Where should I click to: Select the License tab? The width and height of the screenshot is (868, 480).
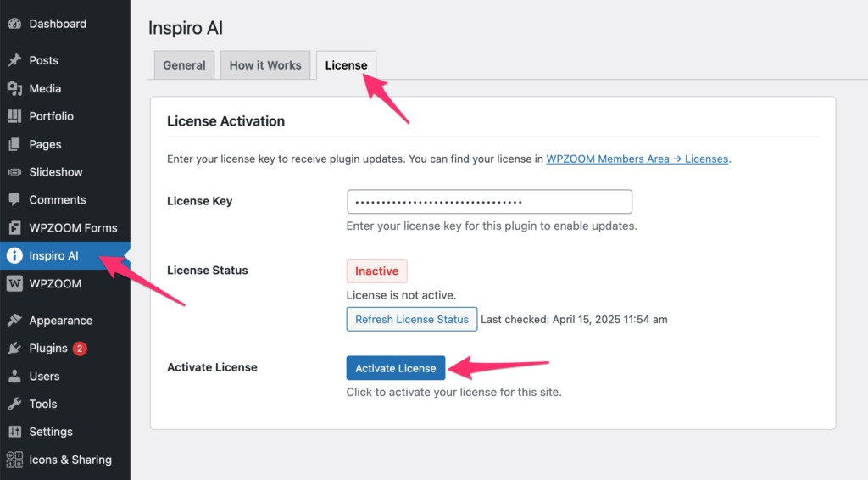(x=346, y=65)
